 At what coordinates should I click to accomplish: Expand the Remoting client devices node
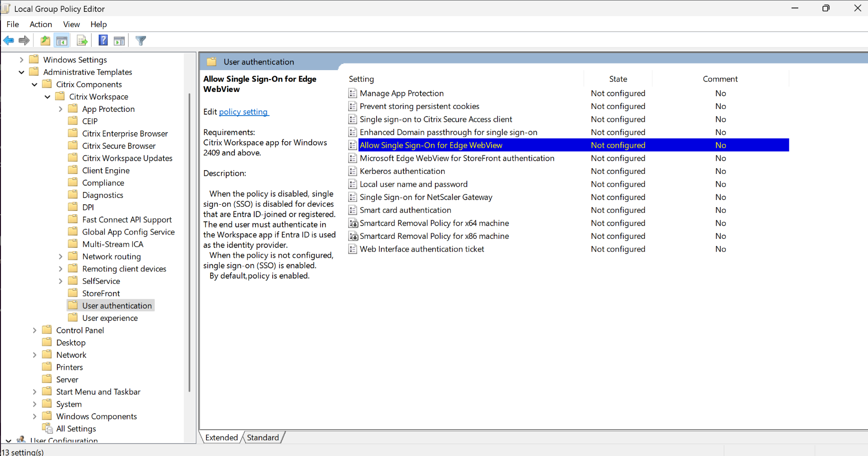pyautogui.click(x=60, y=269)
